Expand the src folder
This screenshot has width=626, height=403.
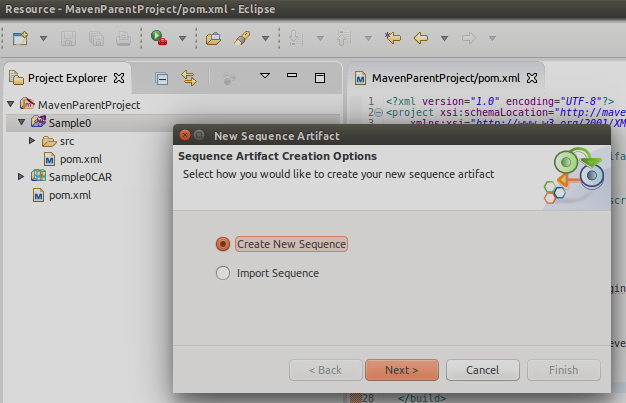pos(33,141)
